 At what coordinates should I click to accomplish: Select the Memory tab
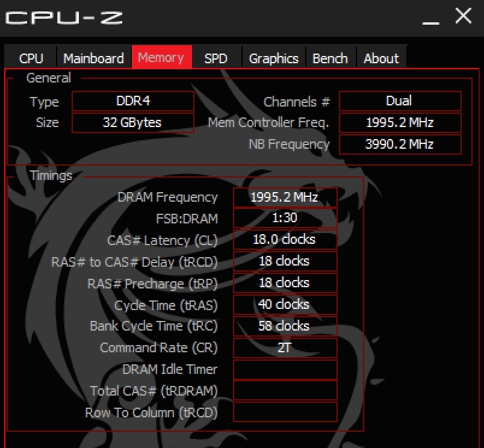(x=162, y=57)
